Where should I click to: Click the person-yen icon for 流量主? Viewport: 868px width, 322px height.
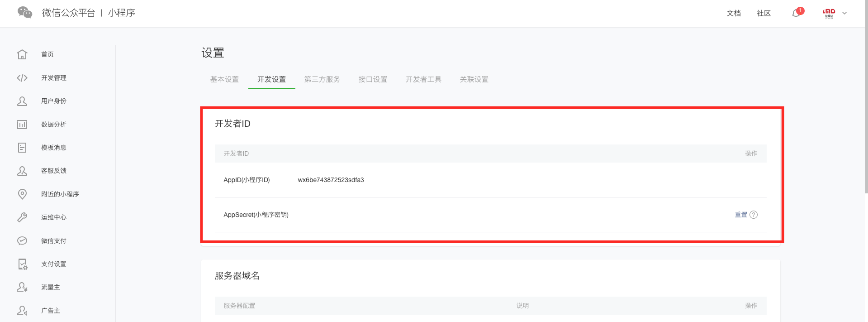click(x=22, y=287)
